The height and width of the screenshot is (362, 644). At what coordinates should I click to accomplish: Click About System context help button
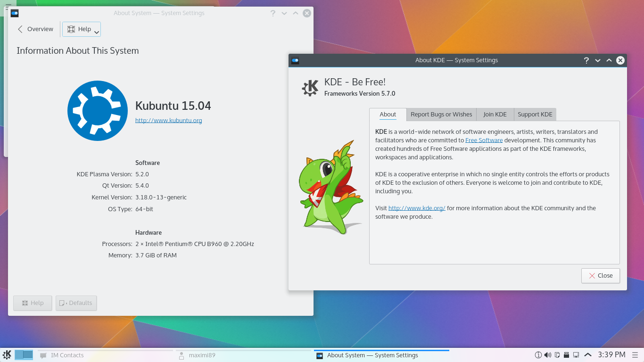(273, 13)
